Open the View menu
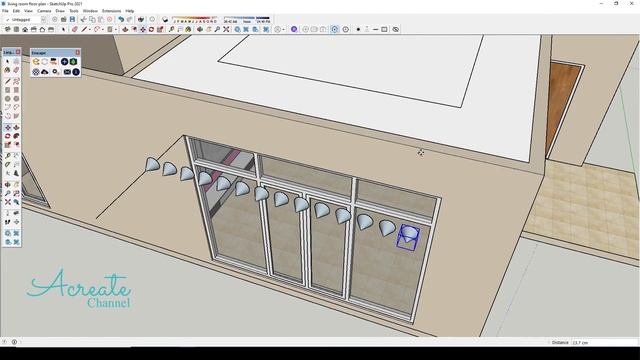The image size is (640, 360). coord(28,11)
